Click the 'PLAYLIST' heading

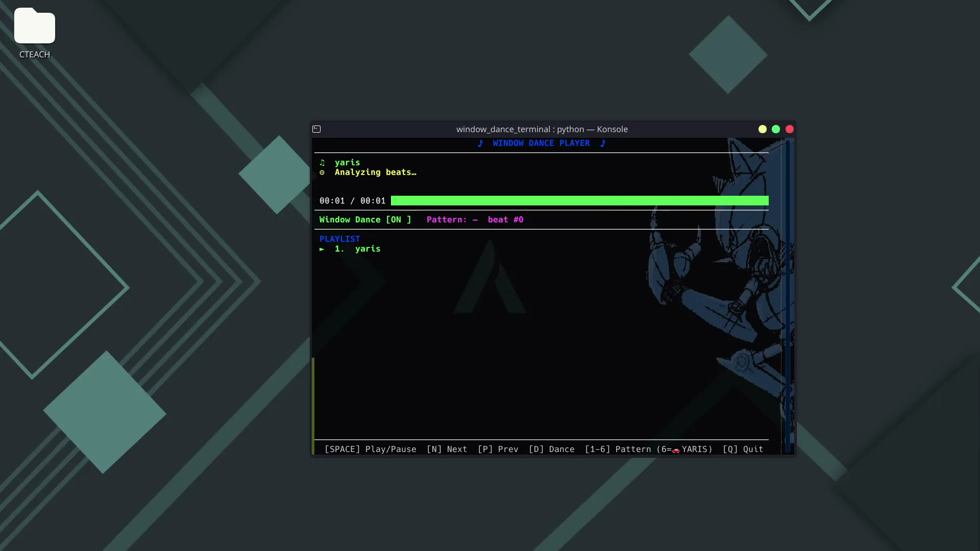339,239
